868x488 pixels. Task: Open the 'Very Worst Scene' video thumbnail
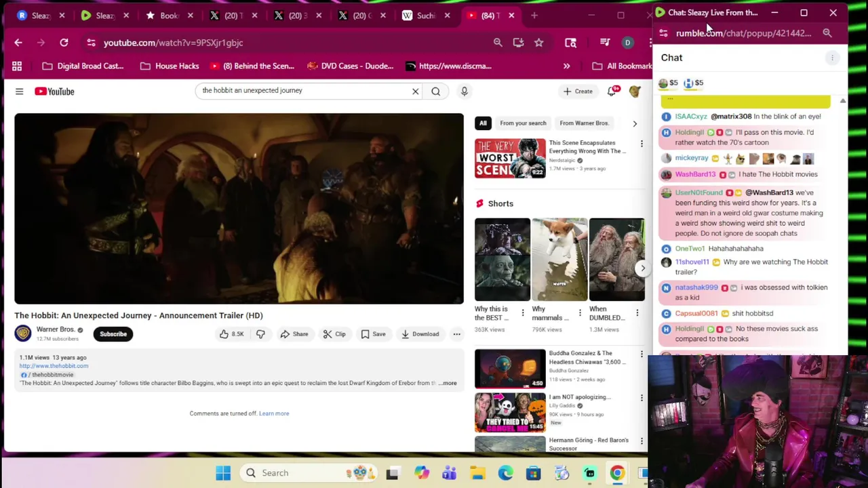coord(510,158)
